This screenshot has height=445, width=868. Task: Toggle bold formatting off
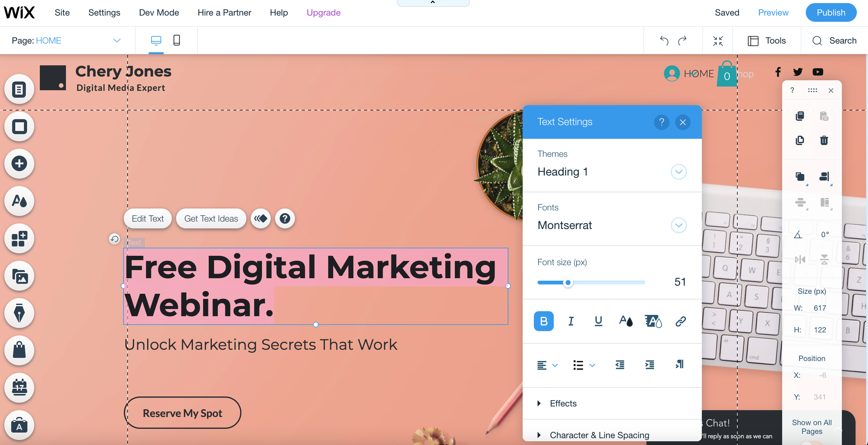[544, 321]
